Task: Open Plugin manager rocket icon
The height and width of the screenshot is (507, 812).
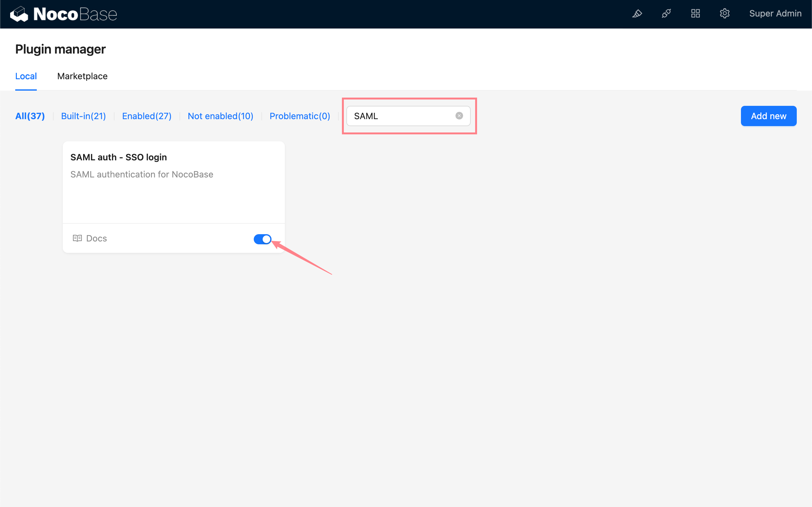Action: 666,14
